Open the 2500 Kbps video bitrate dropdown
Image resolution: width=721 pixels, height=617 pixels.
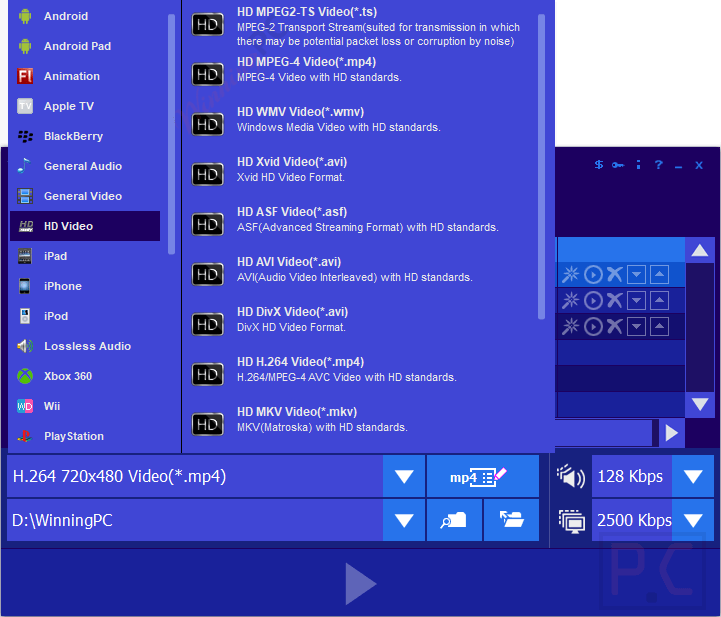(692, 520)
